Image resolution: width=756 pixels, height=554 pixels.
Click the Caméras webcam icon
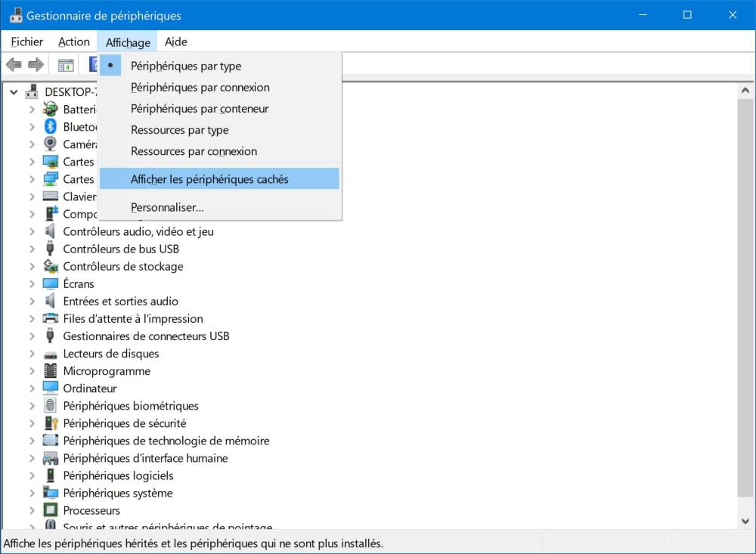tap(50, 144)
